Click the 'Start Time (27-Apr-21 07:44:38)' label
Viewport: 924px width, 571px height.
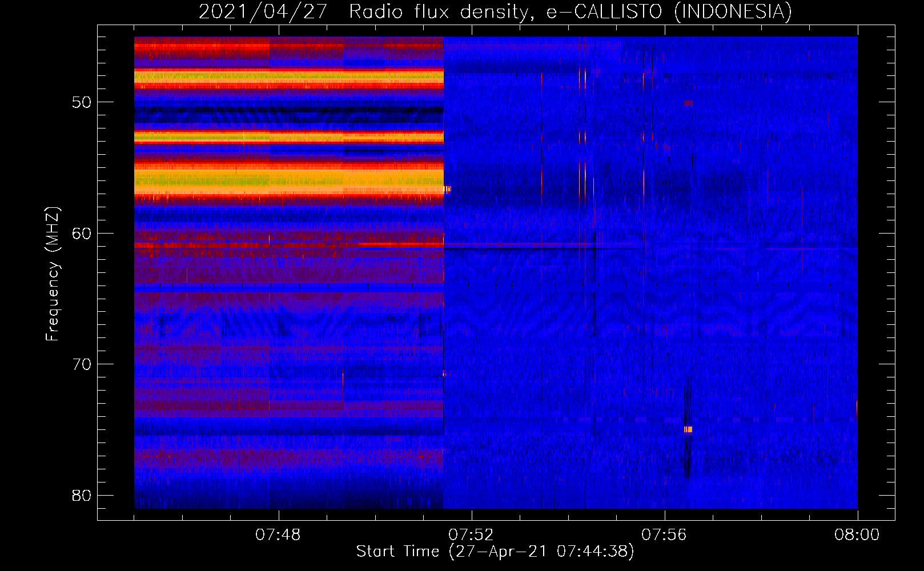(495, 552)
